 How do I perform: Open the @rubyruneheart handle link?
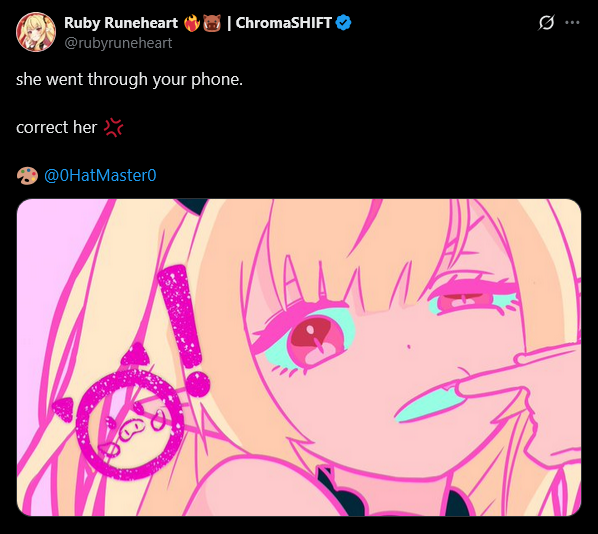point(118,43)
